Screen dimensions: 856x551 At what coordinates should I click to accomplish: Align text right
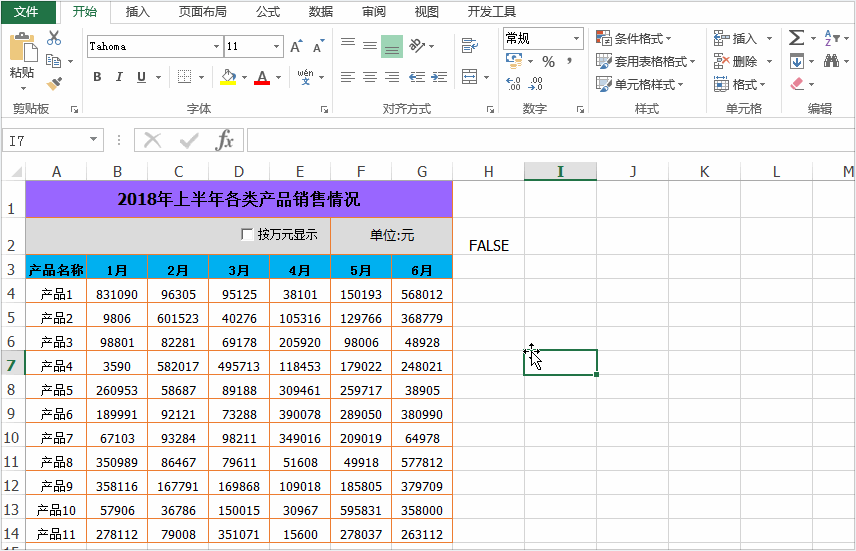coord(392,77)
